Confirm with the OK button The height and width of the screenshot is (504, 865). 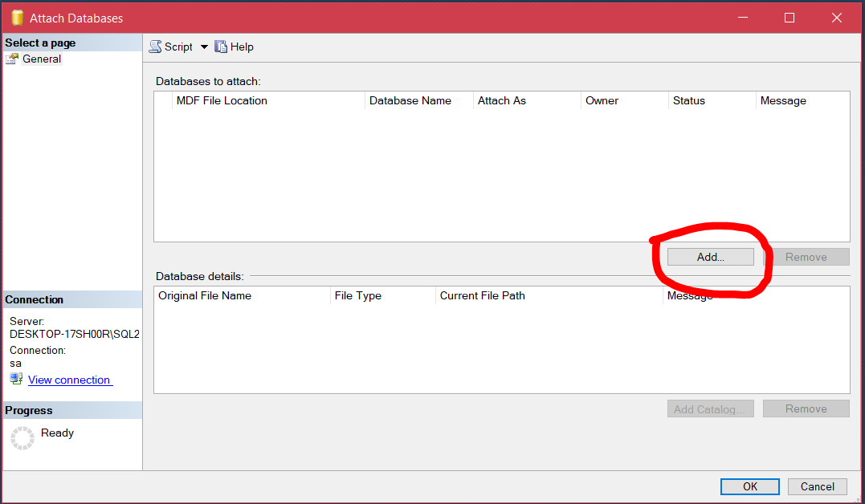pos(749,486)
